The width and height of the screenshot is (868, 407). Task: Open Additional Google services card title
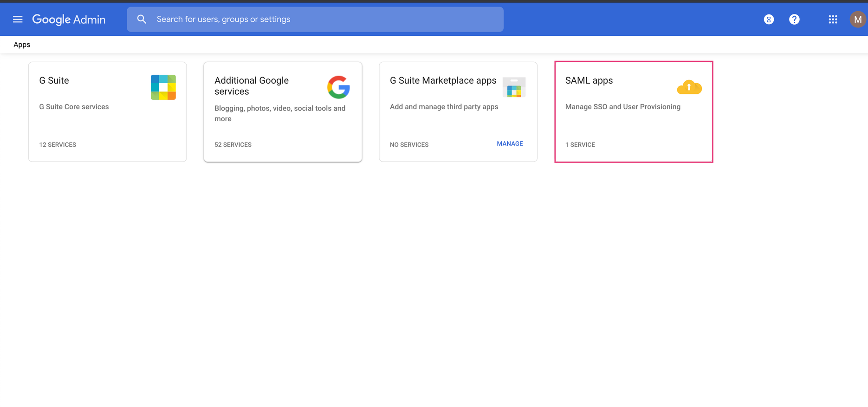coord(252,86)
